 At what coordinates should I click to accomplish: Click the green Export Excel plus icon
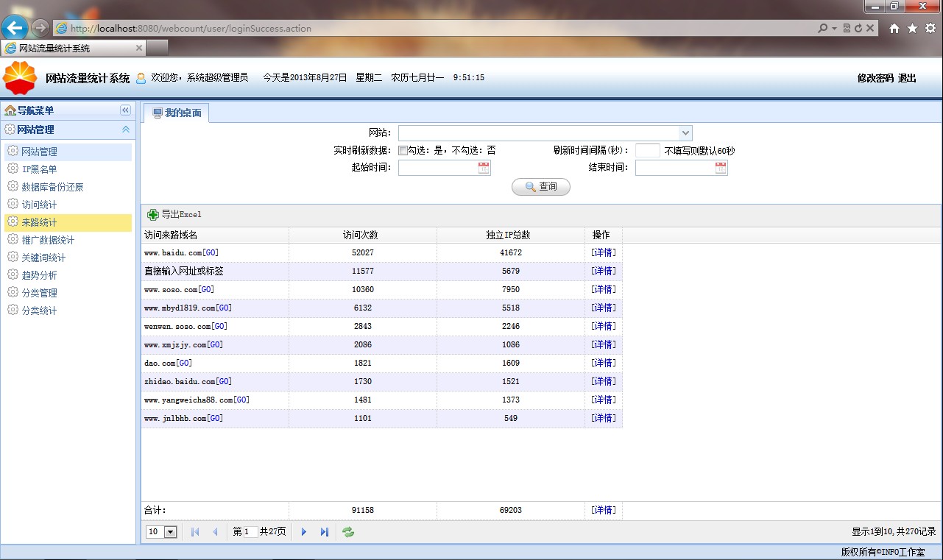point(153,215)
